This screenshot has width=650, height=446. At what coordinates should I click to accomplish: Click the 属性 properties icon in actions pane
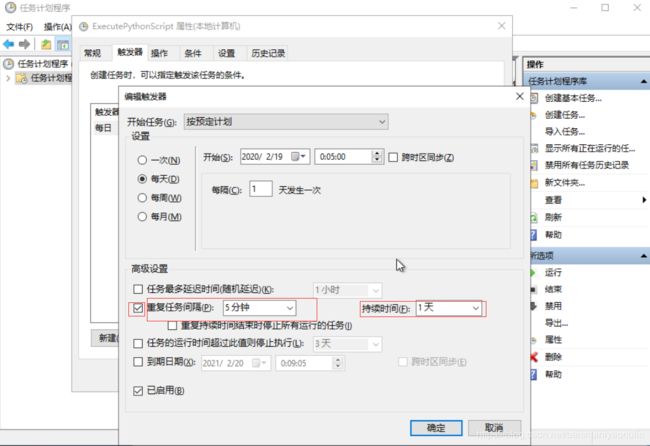[x=534, y=340]
